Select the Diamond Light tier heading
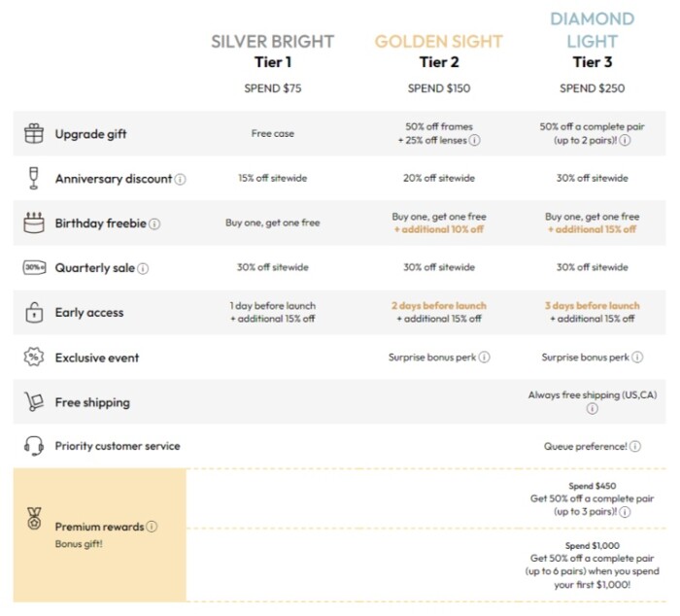 click(592, 30)
